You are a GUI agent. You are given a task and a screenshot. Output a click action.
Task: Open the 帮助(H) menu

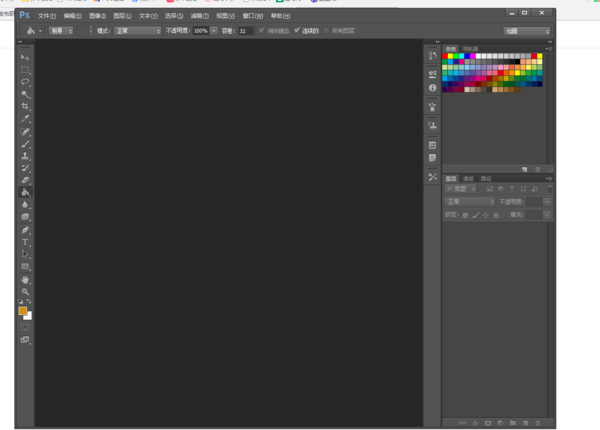tap(280, 16)
